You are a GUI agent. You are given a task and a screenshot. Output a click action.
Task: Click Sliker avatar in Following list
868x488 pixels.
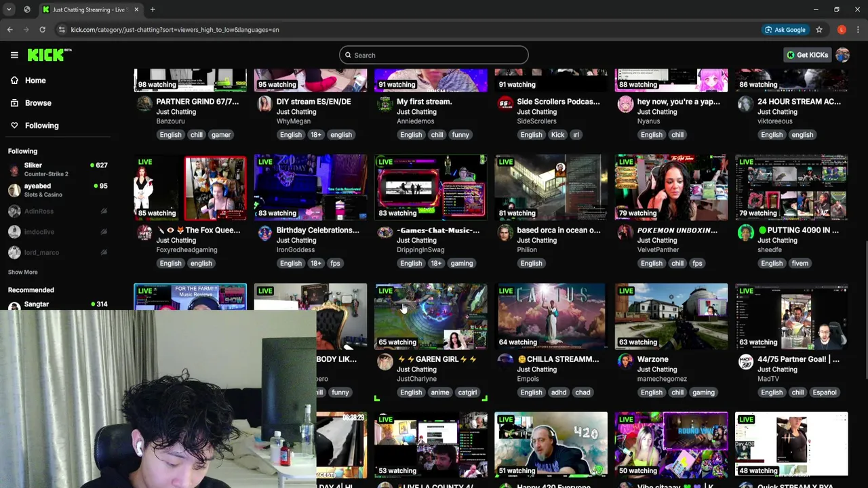(x=14, y=169)
